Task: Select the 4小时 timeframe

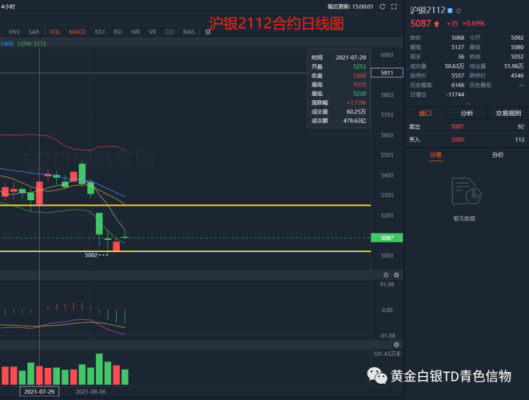Action: [x=8, y=7]
